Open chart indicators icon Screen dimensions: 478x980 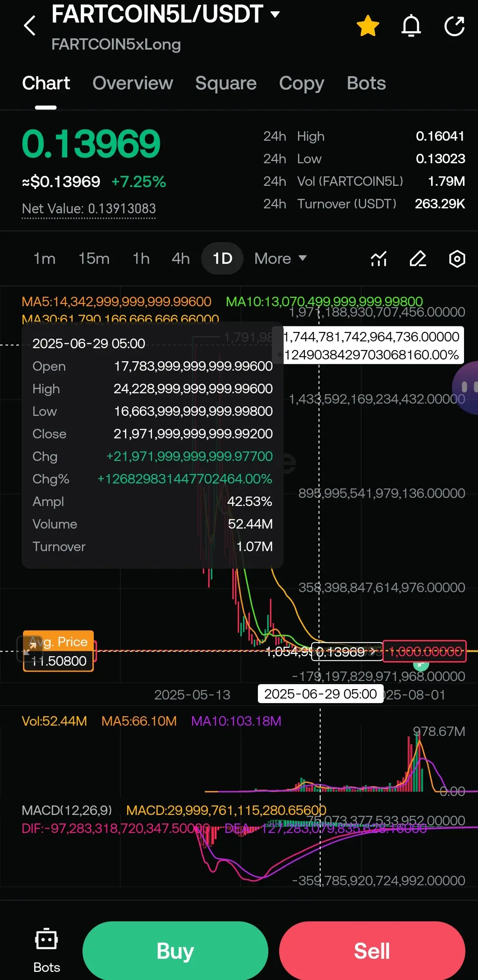[379, 259]
